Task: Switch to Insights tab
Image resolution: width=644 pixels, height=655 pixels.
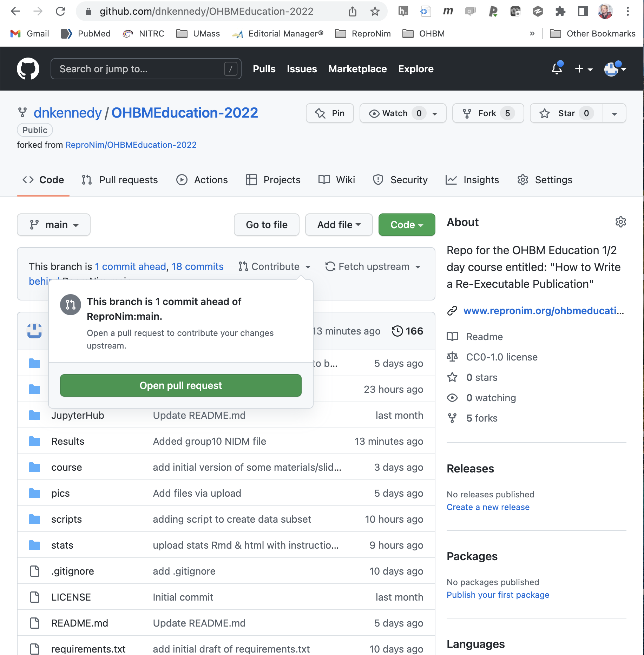Action: click(x=472, y=180)
